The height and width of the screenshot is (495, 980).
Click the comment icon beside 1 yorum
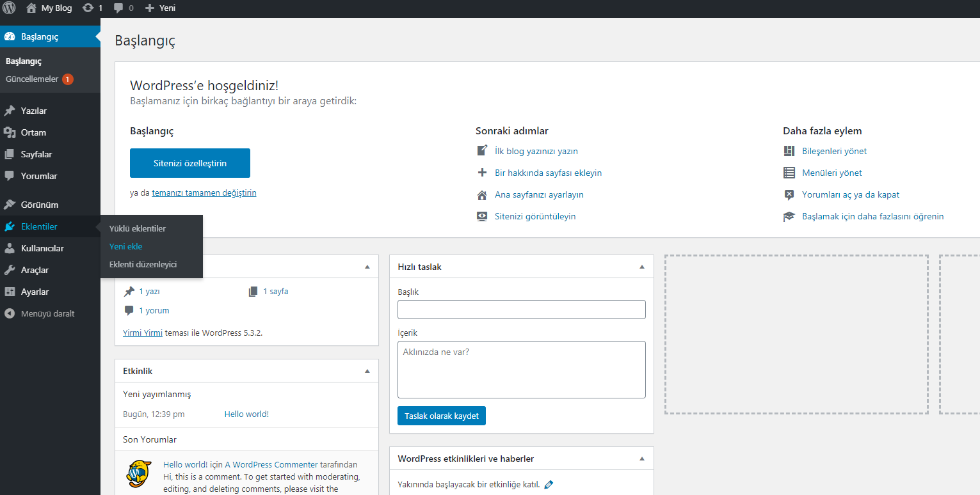[x=129, y=310]
